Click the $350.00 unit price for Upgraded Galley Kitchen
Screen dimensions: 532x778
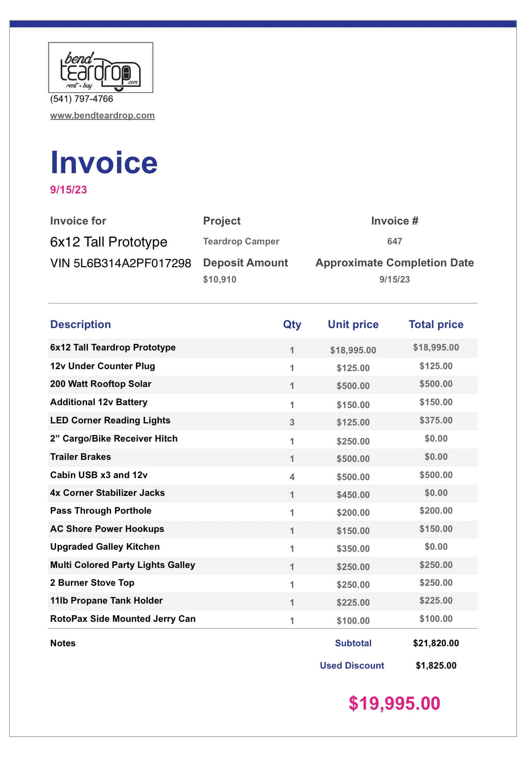pyautogui.click(x=353, y=549)
